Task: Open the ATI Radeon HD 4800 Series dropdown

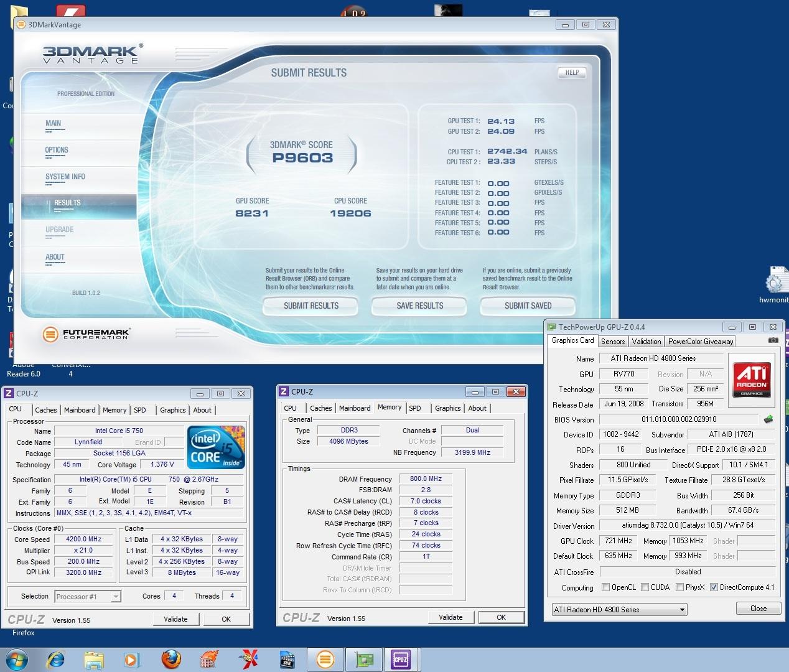Action: (619, 610)
